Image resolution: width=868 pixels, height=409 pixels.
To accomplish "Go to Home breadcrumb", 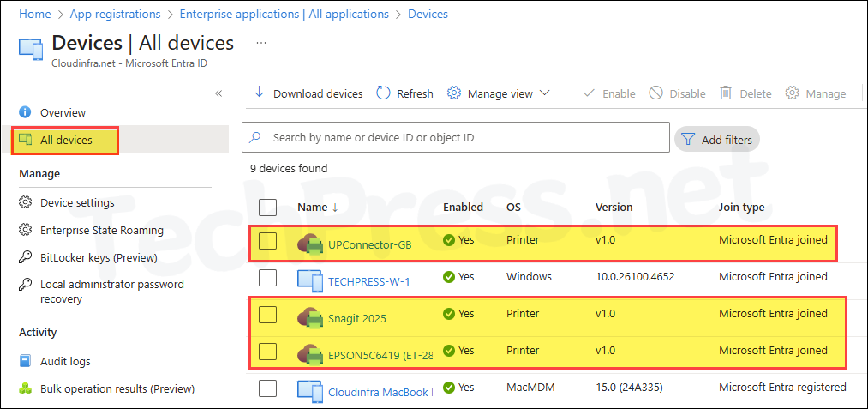I will [34, 14].
